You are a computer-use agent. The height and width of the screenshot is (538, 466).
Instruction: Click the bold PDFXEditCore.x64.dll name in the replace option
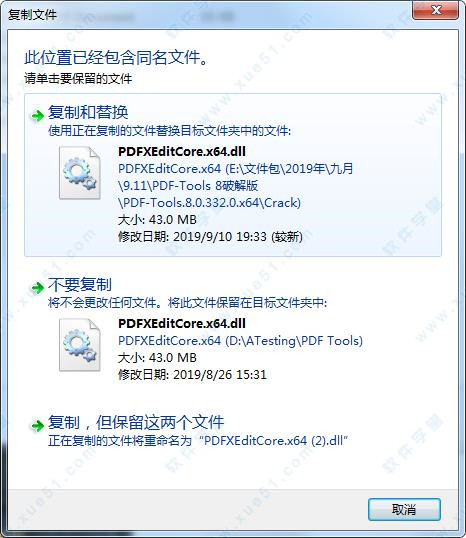pyautogui.click(x=182, y=151)
